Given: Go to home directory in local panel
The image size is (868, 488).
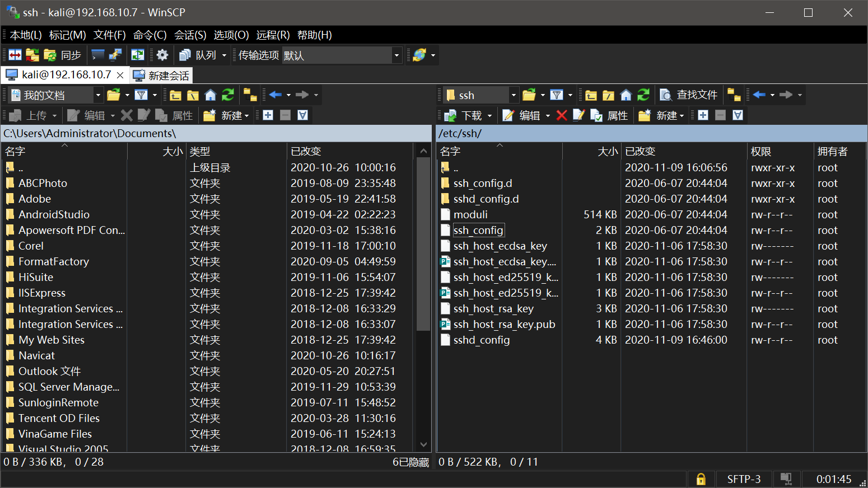Looking at the screenshot, I should pos(211,95).
